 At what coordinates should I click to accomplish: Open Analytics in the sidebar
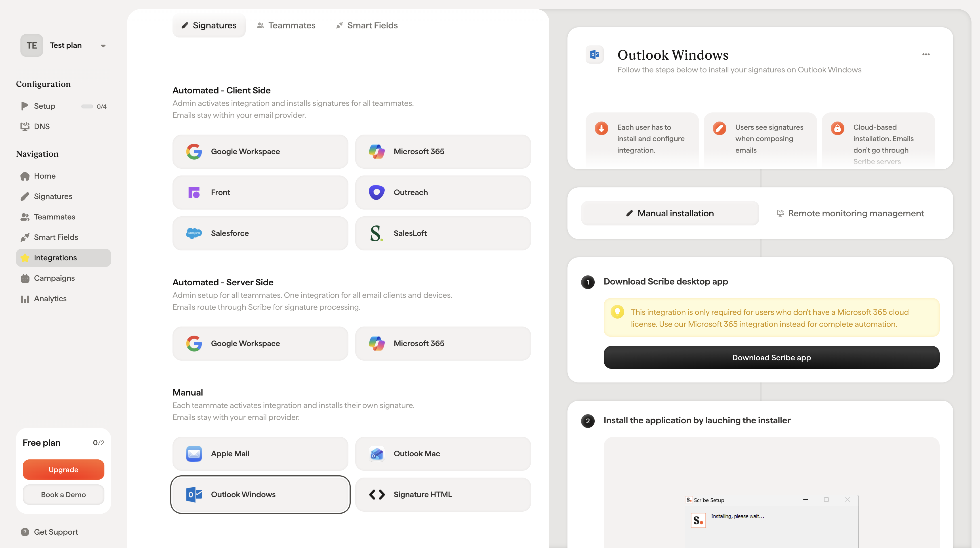(64, 299)
